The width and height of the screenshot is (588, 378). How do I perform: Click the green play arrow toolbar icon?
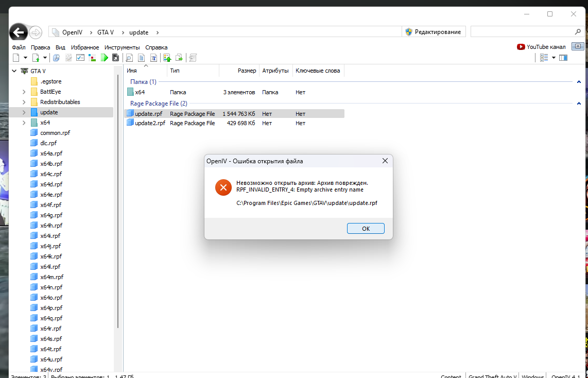click(x=104, y=58)
